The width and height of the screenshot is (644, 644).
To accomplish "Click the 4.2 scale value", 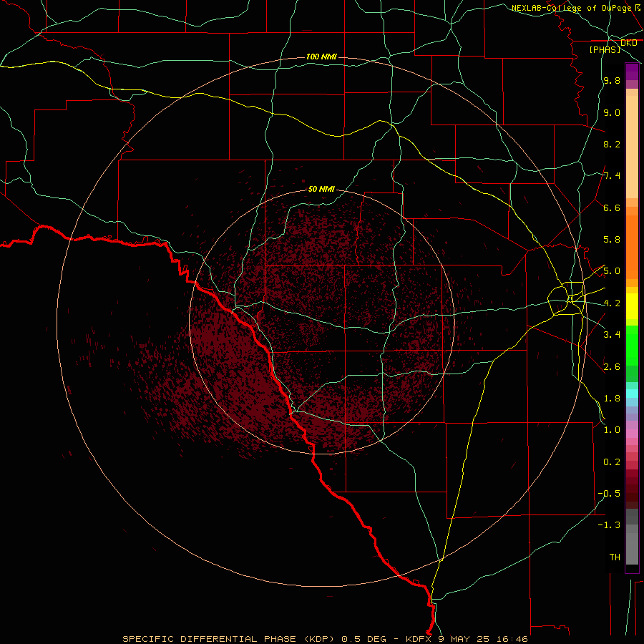I will [612, 303].
